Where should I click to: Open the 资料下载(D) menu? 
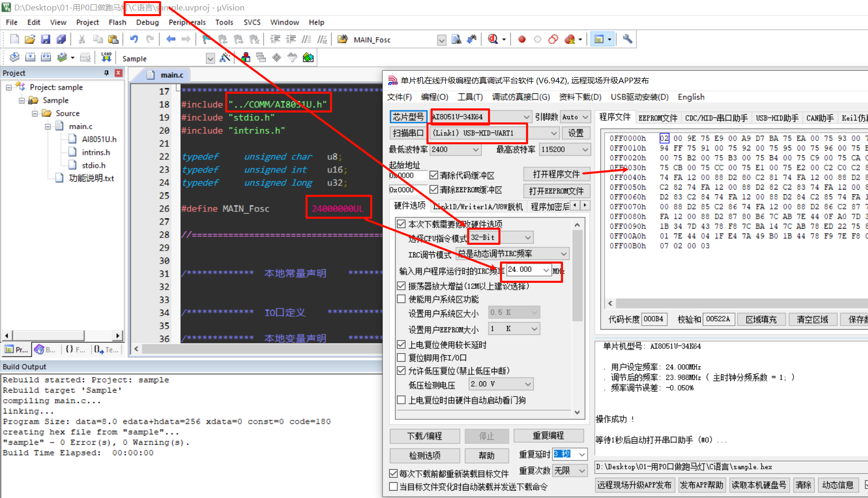coord(580,97)
